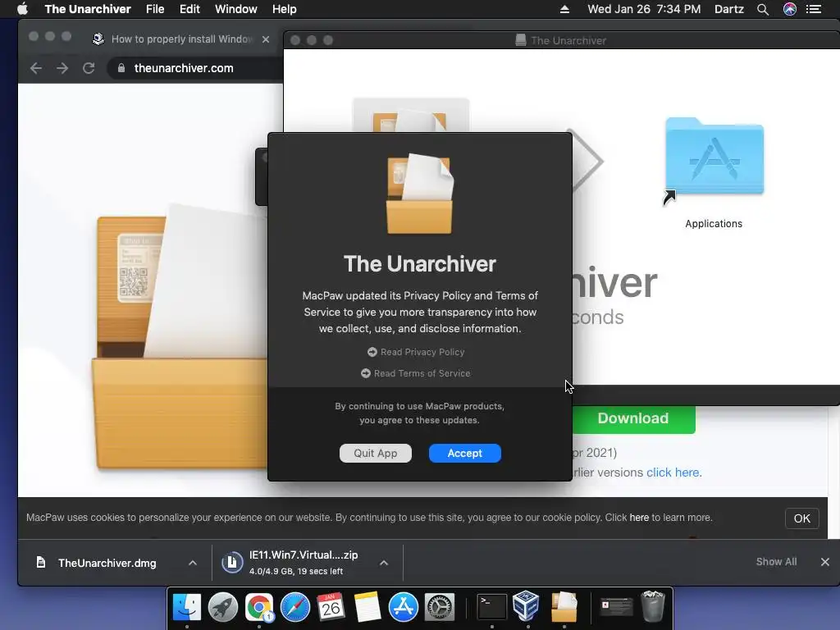The height and width of the screenshot is (630, 840).
Task: Click Quit App in the dialog
Action: (376, 453)
